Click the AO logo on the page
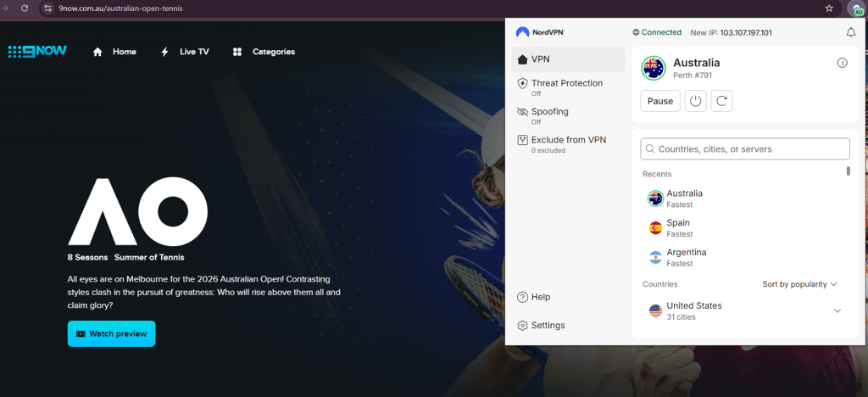This screenshot has height=397, width=868. click(138, 211)
